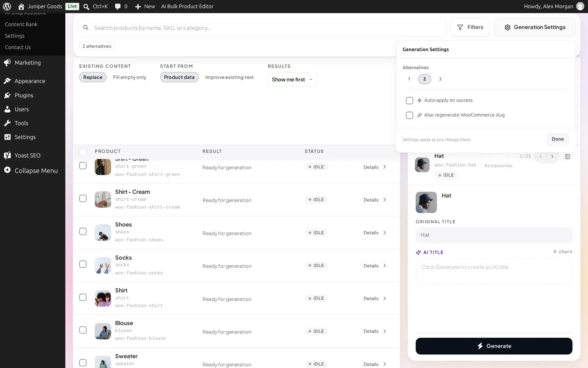Go to the next product arrow
Screen dimensions: 588x368
click(552, 156)
